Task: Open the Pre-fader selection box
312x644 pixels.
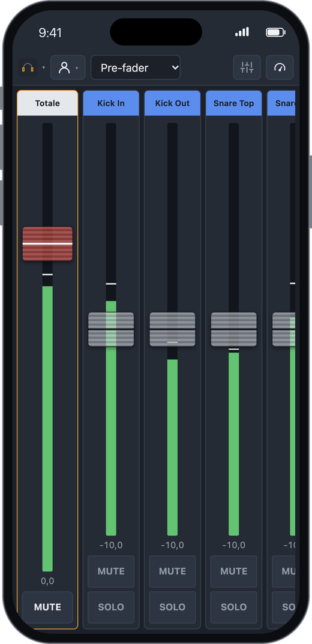Action: coord(135,67)
